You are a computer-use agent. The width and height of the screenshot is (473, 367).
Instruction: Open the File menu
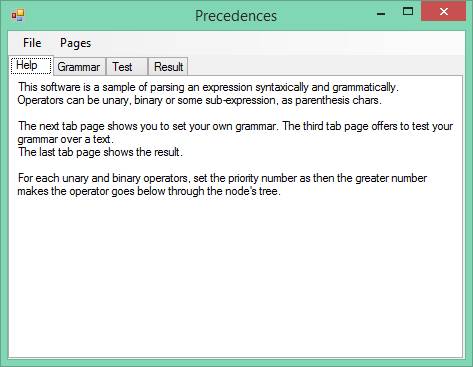pyautogui.click(x=32, y=43)
